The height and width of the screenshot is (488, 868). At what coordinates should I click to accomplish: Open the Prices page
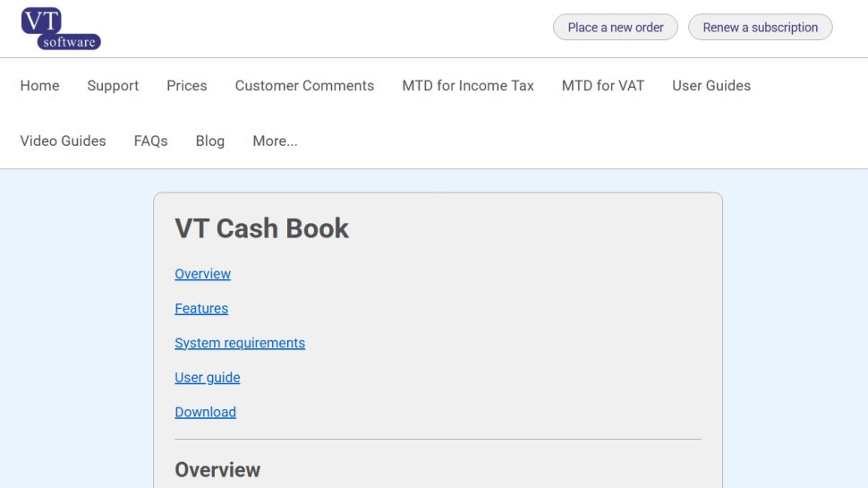point(186,86)
